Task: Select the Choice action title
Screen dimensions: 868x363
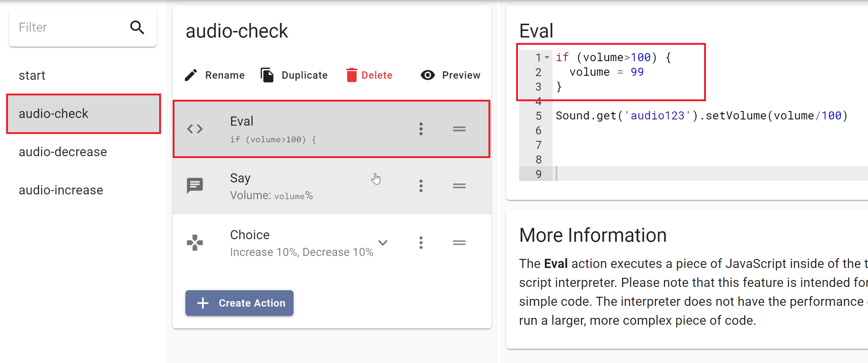Action: (x=250, y=235)
